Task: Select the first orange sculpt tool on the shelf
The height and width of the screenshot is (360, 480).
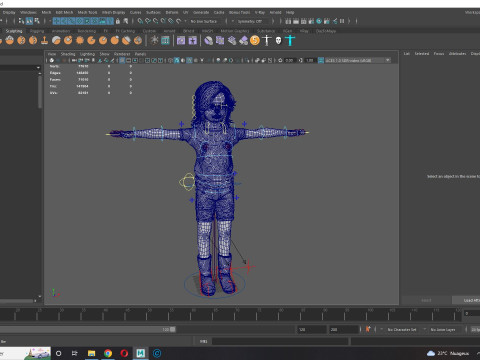Action: [x=9, y=41]
